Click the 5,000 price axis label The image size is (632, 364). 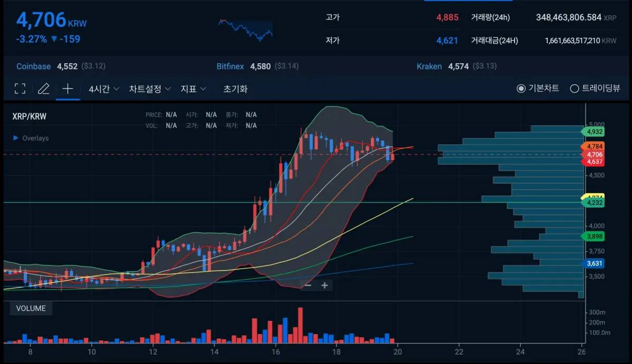[x=597, y=124]
